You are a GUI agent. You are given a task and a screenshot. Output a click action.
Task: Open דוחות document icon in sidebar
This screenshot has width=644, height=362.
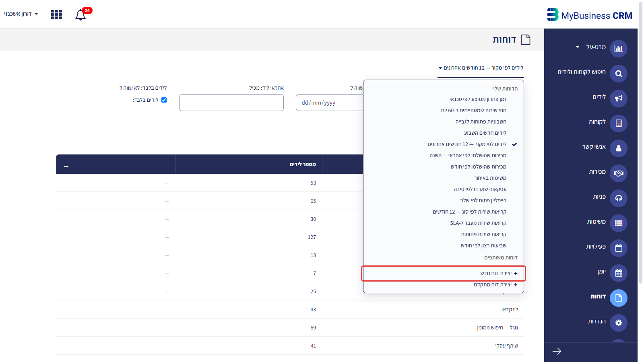tap(619, 298)
